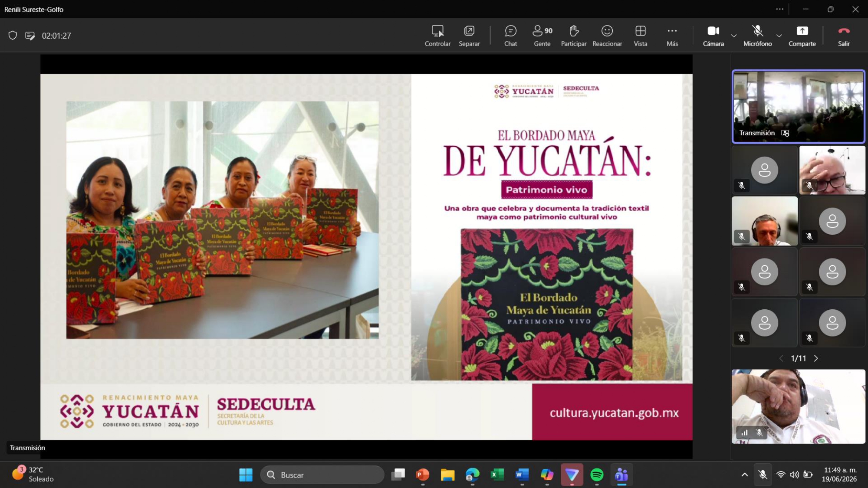The width and height of the screenshot is (868, 488).
Task: Share screen with Comparte
Action: (x=802, y=36)
